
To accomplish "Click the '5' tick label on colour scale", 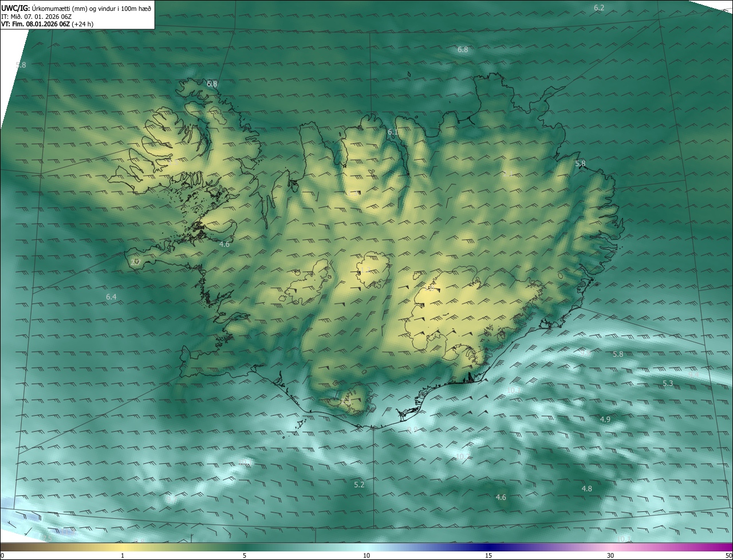I will click(x=245, y=555).
